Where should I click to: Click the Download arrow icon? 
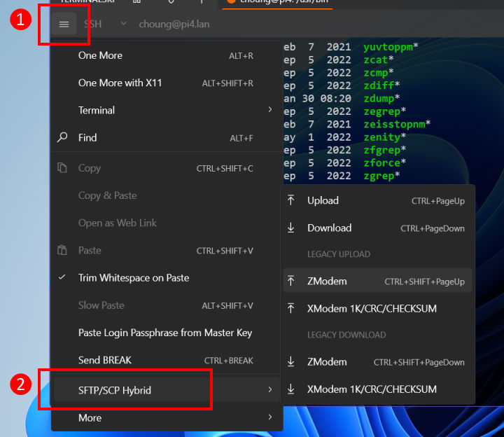coord(291,228)
